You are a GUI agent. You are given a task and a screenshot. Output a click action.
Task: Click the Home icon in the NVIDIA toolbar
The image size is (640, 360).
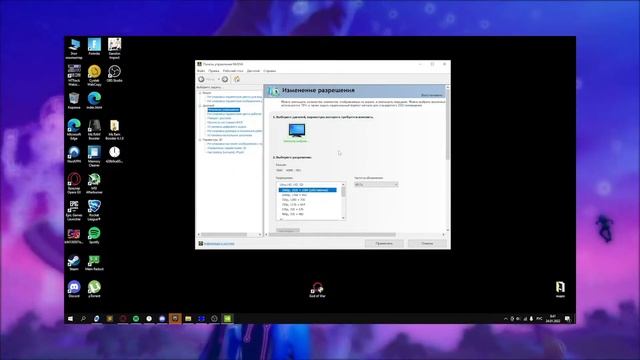pyautogui.click(x=237, y=79)
